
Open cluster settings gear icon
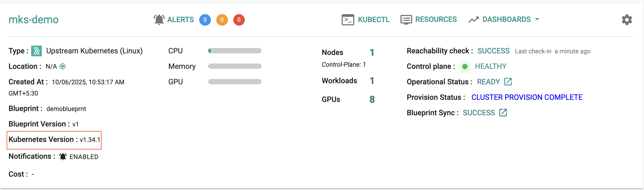click(x=627, y=20)
